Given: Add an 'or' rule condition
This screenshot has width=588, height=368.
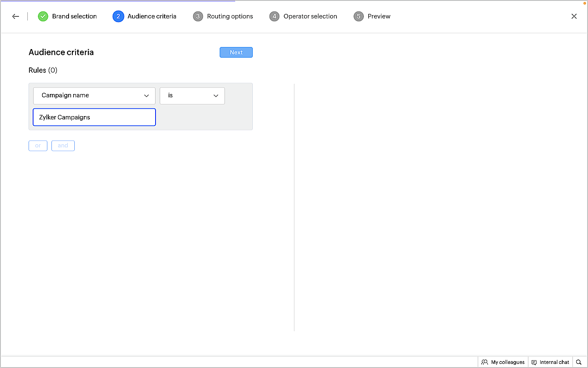Looking at the screenshot, I should pos(38,146).
